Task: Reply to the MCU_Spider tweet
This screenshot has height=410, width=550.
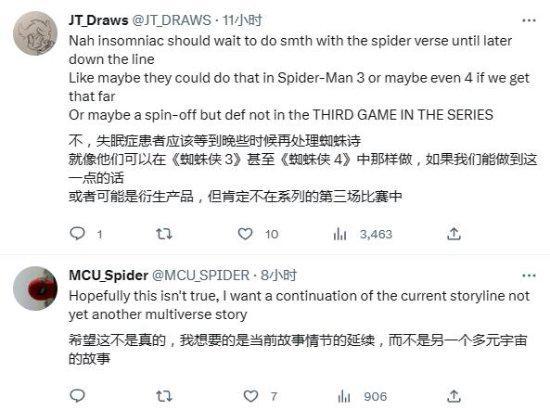Action: tap(78, 396)
